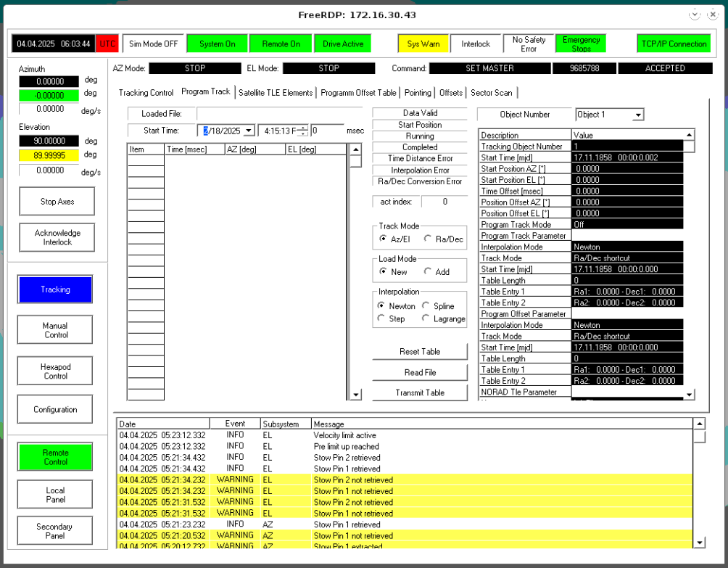The image size is (728, 568).
Task: Click the Loaded File field
Action: [279, 114]
